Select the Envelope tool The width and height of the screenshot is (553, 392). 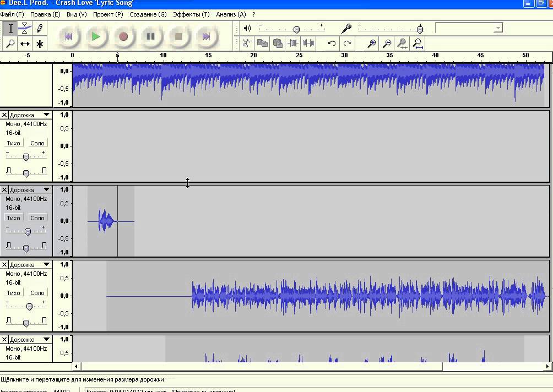25,28
